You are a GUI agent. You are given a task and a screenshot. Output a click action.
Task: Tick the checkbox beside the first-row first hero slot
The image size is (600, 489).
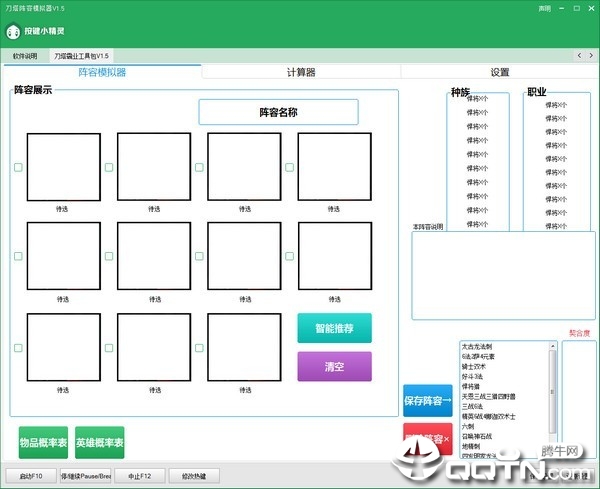pos(18,167)
